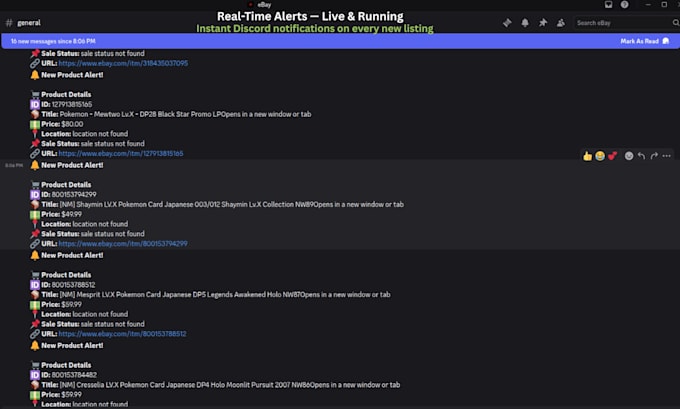Image resolution: width=680 pixels, height=409 pixels.
Task: Click the Price $59.99 under Mesprit
Action: point(61,305)
